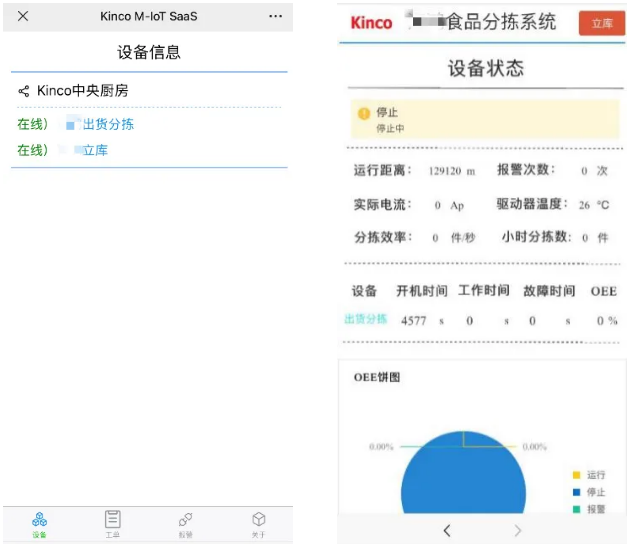Close the Kinco M-IoT SaaS page

[23, 16]
